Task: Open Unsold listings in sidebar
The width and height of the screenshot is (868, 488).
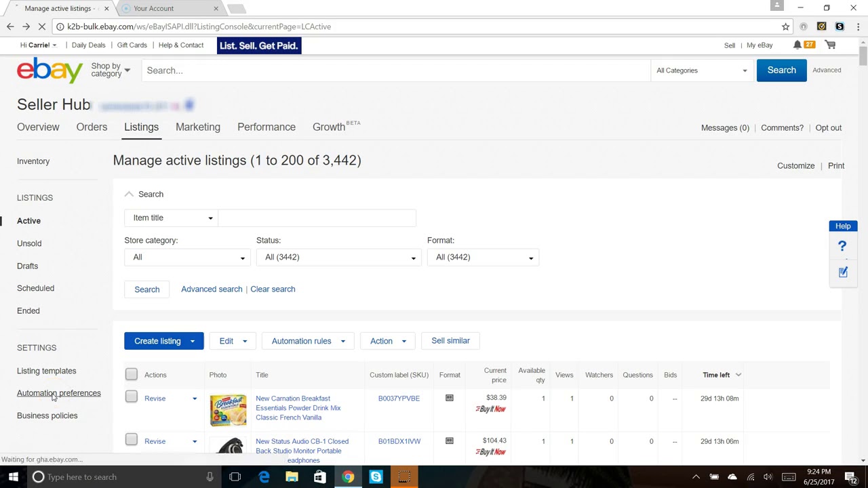Action: tap(29, 243)
